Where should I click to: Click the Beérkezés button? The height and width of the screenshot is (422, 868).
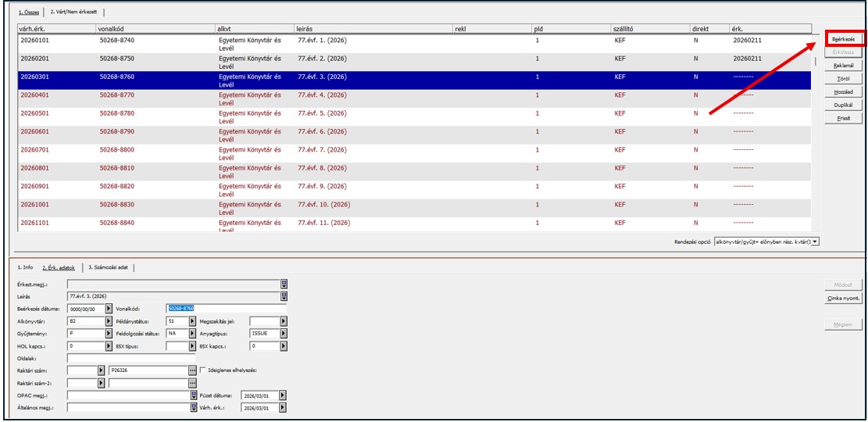844,39
